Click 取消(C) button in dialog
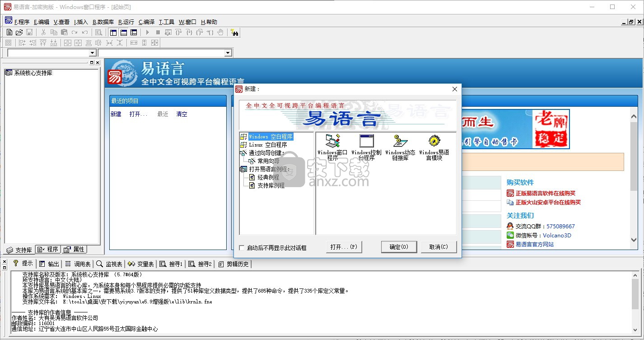The image size is (644, 340). (x=439, y=247)
